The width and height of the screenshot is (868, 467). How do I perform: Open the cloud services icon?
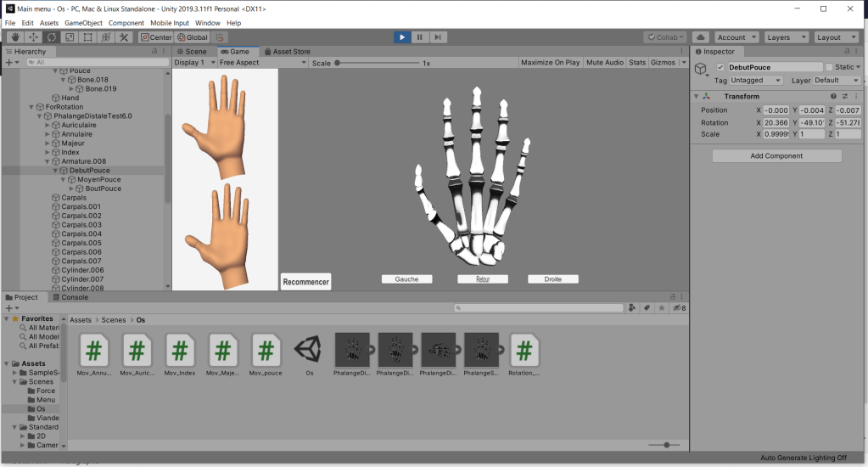(x=701, y=37)
